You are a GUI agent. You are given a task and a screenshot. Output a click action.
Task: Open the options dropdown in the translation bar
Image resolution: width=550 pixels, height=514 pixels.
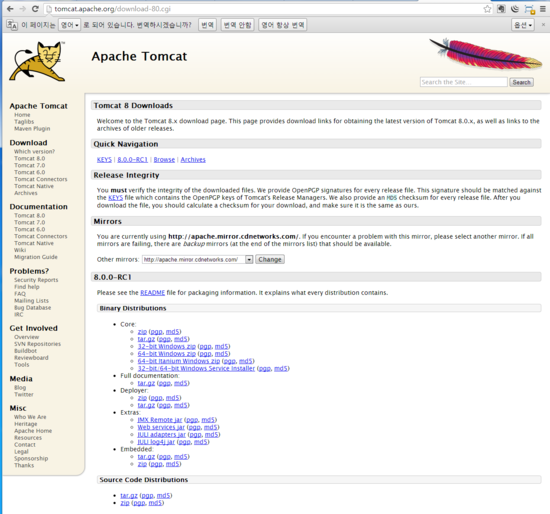(523, 25)
